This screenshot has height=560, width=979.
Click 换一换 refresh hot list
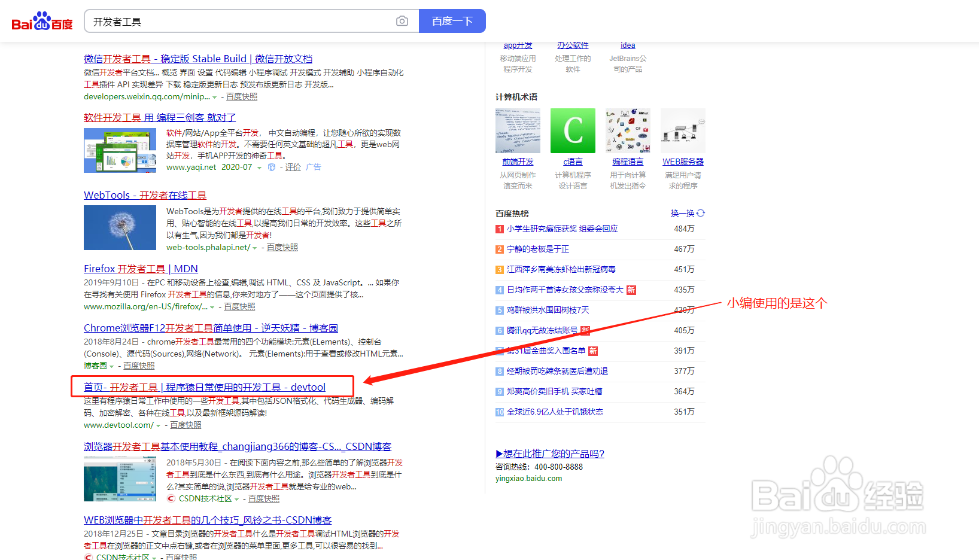coord(688,213)
